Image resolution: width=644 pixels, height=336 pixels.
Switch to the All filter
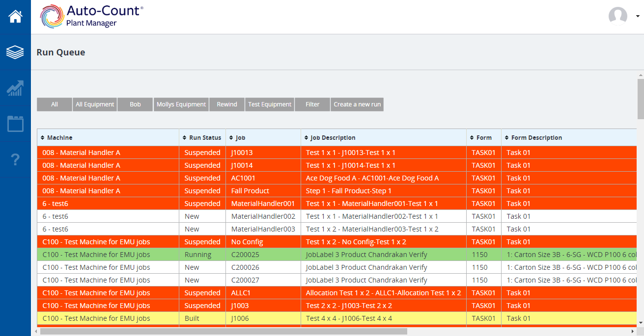coord(54,104)
